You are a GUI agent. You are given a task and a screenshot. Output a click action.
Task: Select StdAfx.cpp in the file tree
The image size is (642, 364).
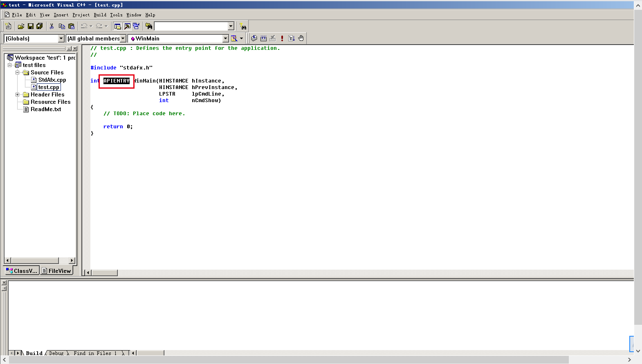tap(52, 80)
